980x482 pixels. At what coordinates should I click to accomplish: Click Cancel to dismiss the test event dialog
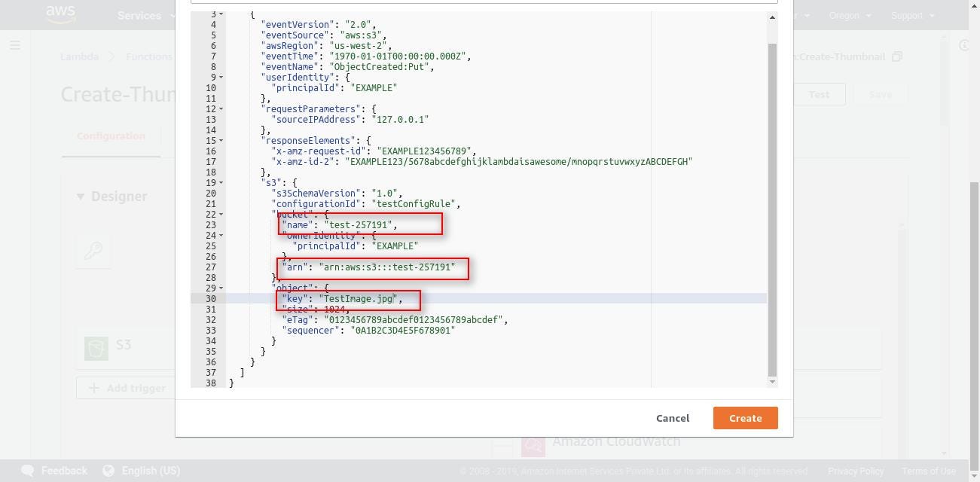pyautogui.click(x=673, y=418)
